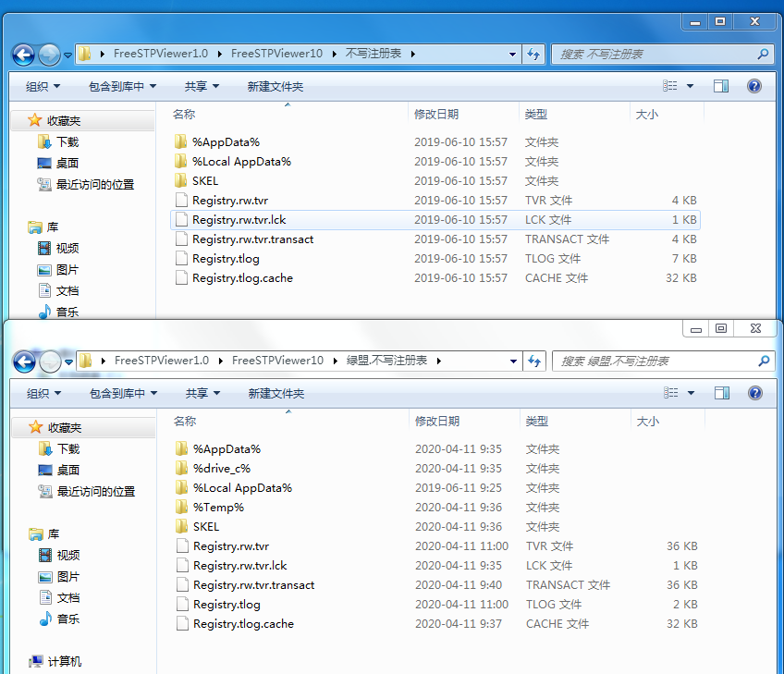
Task: Refresh the bottom window address bar
Action: pyautogui.click(x=534, y=361)
